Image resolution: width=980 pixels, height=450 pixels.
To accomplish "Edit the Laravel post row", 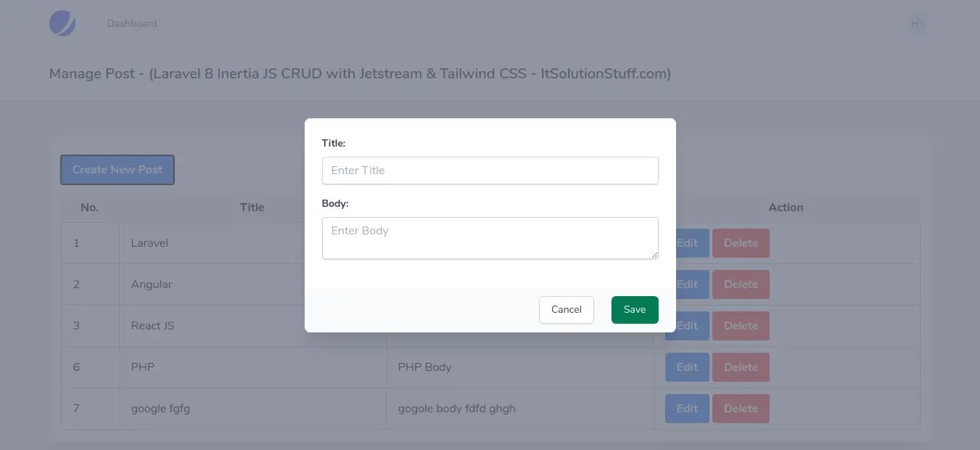I will [688, 243].
